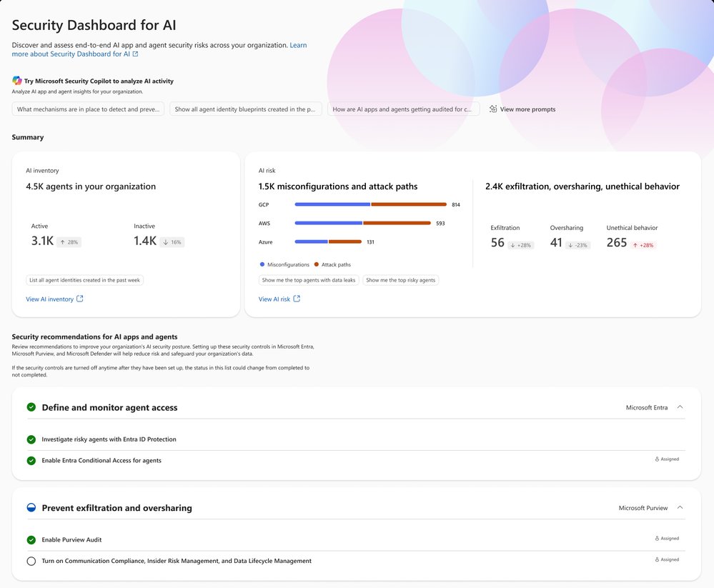
Task: Click the up arrow in Active 28% badge
Action: point(62,242)
